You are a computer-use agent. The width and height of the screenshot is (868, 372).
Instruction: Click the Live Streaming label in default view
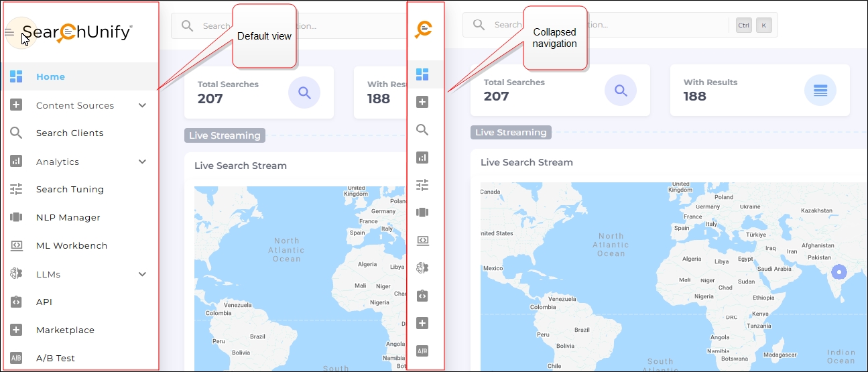(x=225, y=135)
